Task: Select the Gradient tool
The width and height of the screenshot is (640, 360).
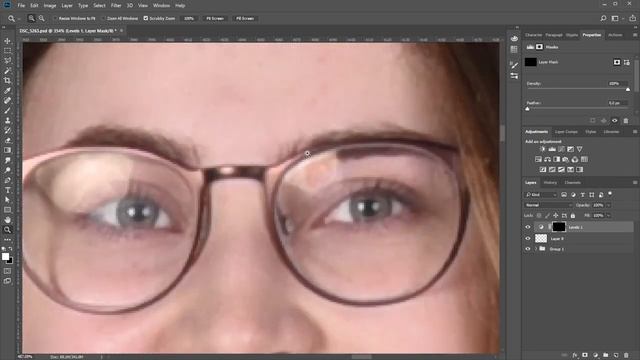Action: click(x=7, y=150)
